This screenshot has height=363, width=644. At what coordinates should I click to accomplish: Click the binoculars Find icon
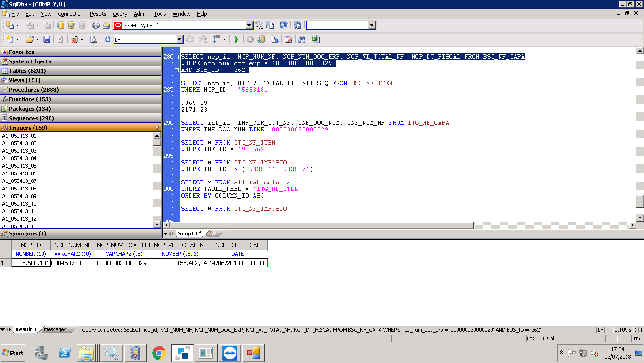(302, 40)
